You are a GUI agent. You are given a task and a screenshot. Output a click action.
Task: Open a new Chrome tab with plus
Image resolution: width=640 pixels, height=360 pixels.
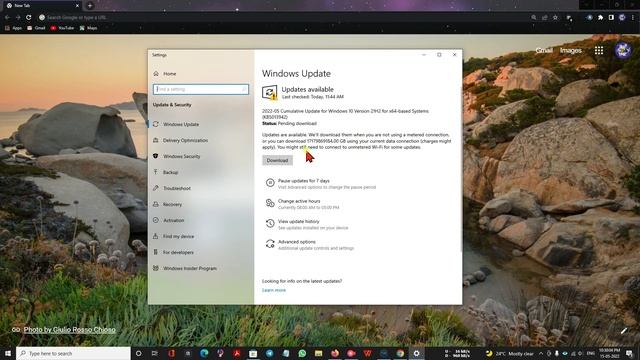(x=89, y=6)
